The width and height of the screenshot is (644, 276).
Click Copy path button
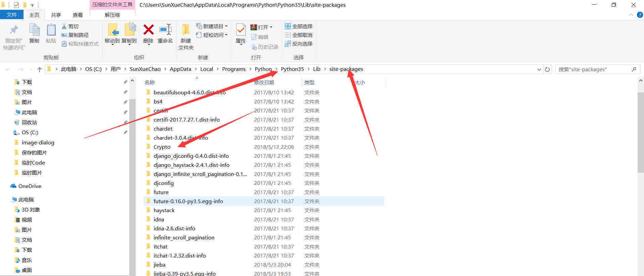[x=75, y=35]
